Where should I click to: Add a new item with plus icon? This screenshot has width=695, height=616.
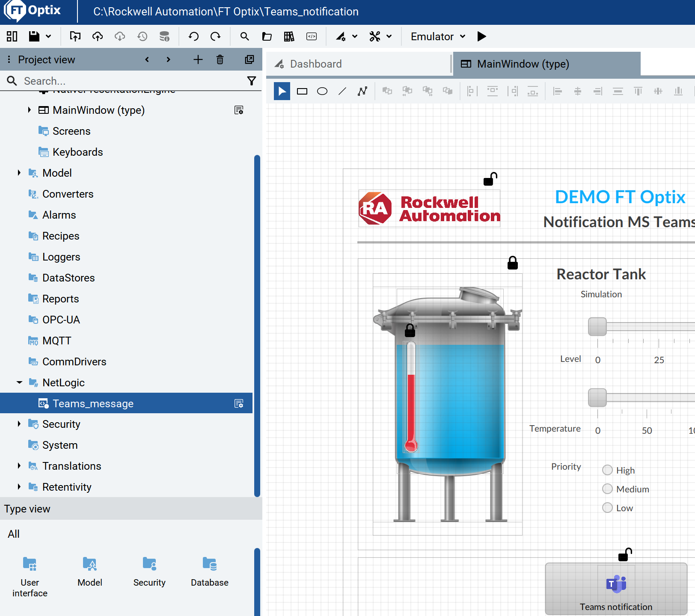point(198,59)
